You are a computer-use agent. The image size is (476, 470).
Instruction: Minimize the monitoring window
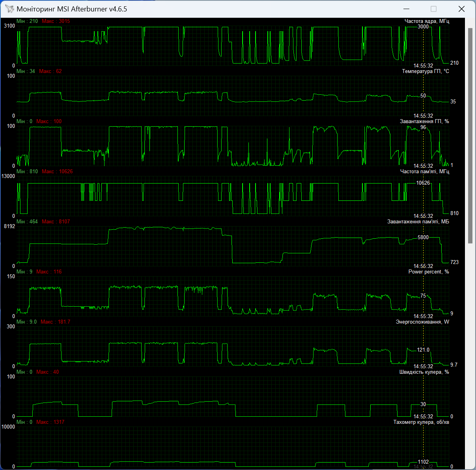(406, 9)
